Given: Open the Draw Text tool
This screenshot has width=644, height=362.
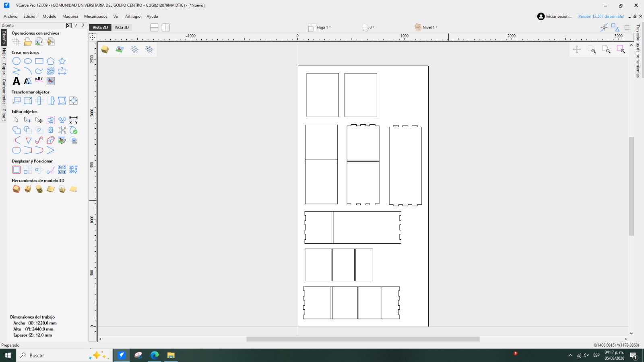Looking at the screenshot, I should click(16, 81).
